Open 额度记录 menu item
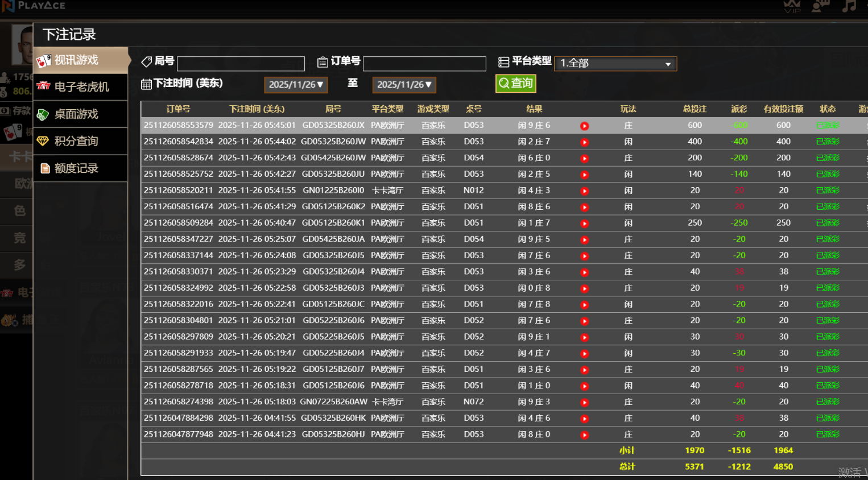Screen dimensions: 868x480 pyautogui.click(x=80, y=168)
